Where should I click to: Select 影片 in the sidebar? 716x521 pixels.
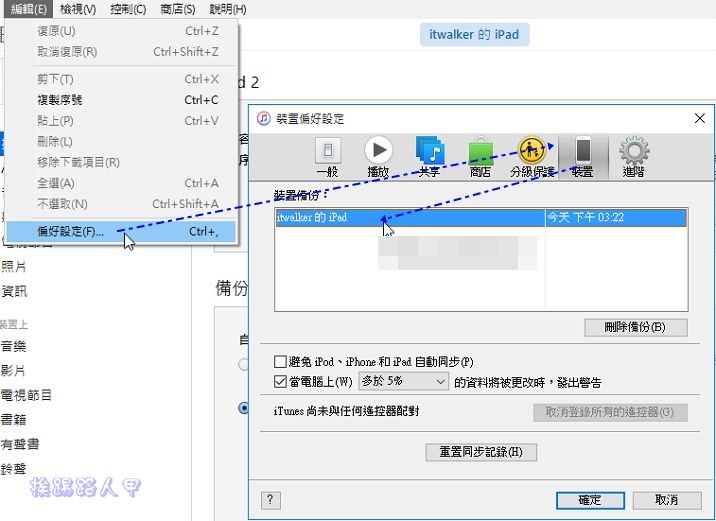pos(13,371)
